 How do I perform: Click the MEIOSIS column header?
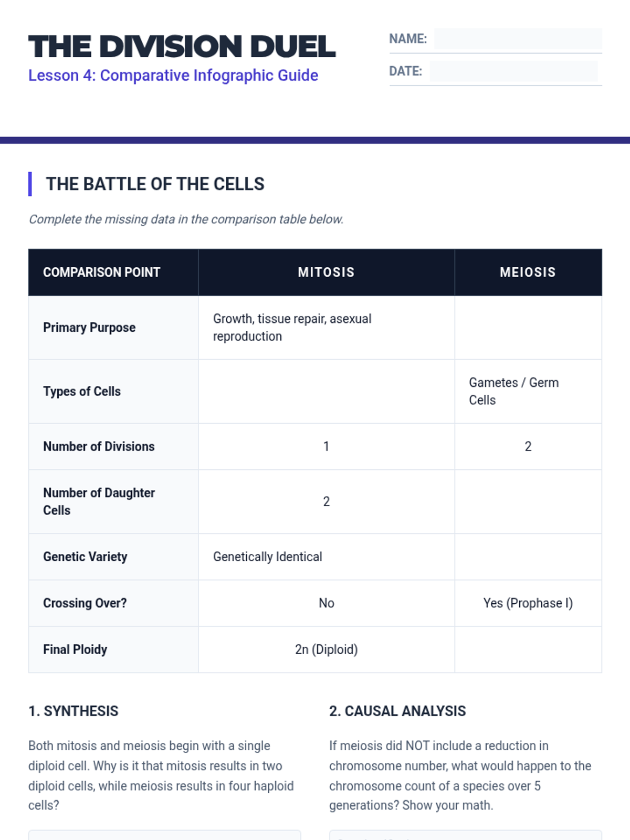click(x=528, y=272)
